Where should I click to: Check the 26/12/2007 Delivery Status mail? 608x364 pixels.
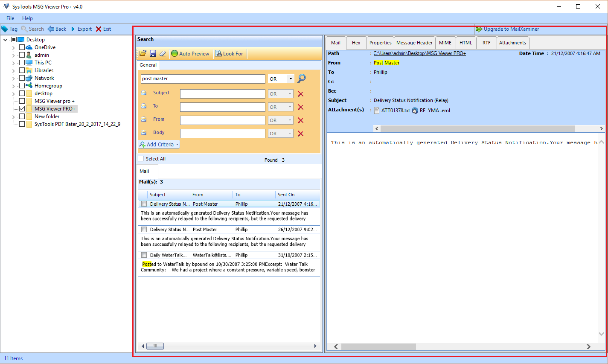coord(144,230)
